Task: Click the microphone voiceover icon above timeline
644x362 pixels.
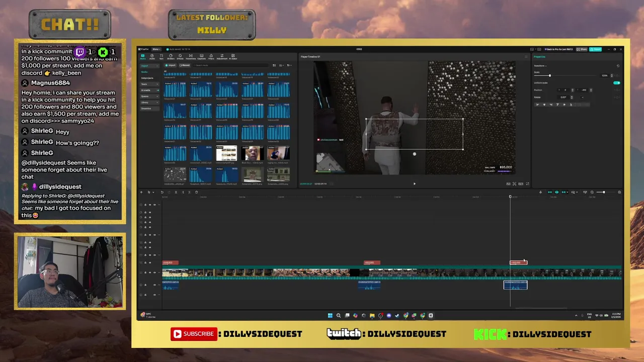Action: pos(540,192)
